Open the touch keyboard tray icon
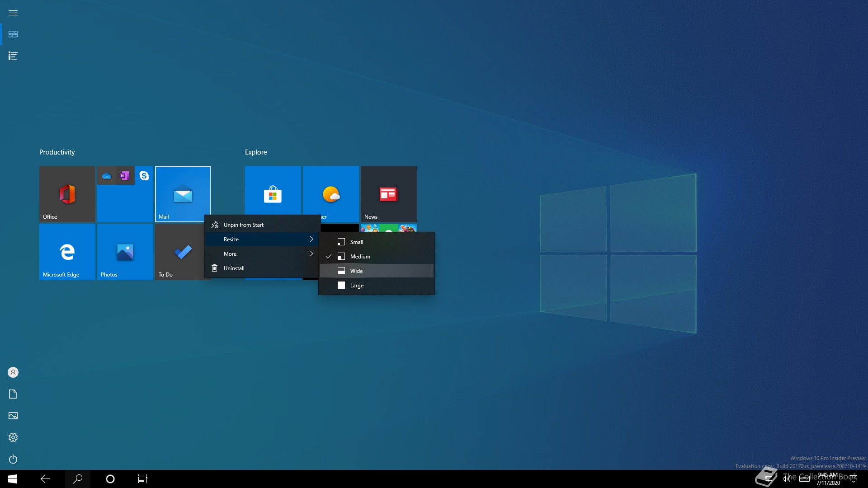 (x=805, y=479)
